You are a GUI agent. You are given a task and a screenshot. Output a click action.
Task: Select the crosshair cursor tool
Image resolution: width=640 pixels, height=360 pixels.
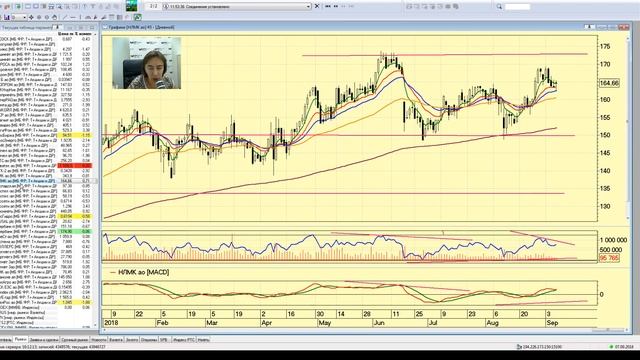coord(31,18)
